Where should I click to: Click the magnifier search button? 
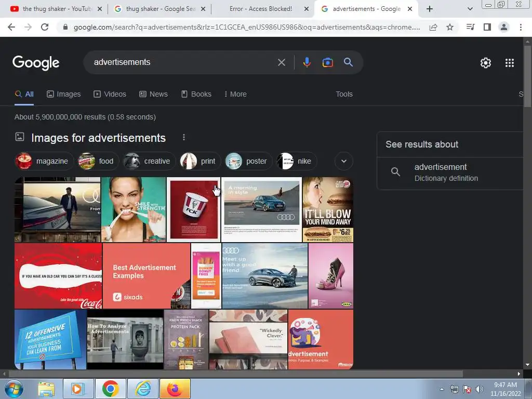tap(349, 62)
